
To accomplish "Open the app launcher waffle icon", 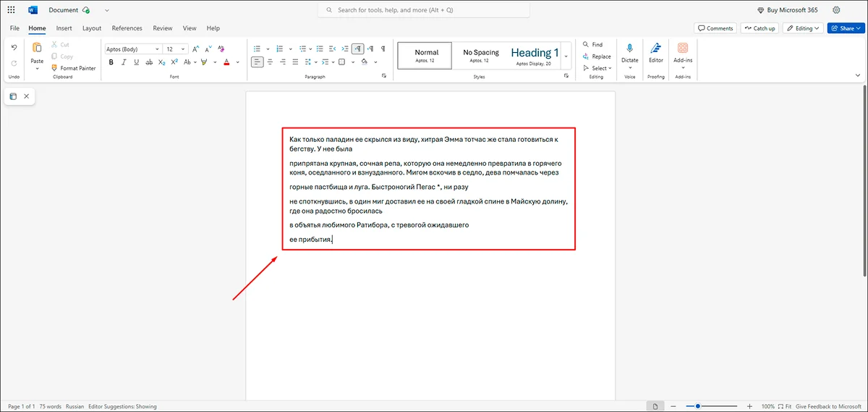I will click(11, 10).
